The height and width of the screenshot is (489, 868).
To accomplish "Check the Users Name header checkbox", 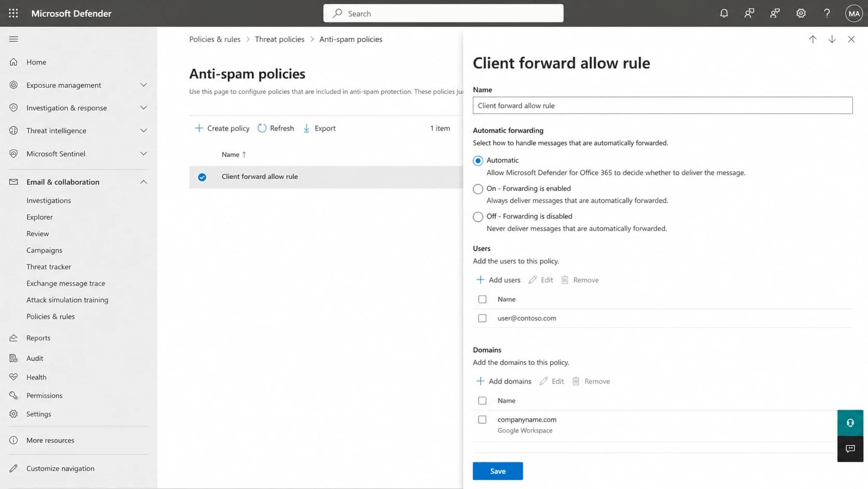I will [482, 299].
